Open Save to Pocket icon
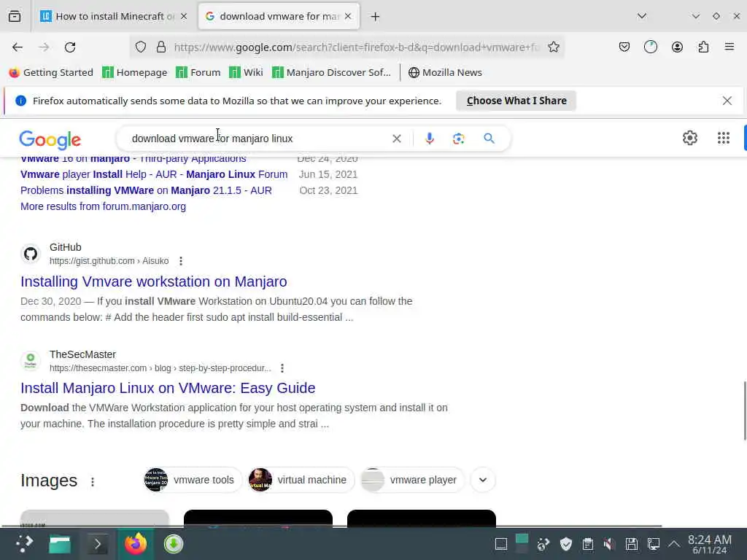The image size is (747, 560). point(624,47)
